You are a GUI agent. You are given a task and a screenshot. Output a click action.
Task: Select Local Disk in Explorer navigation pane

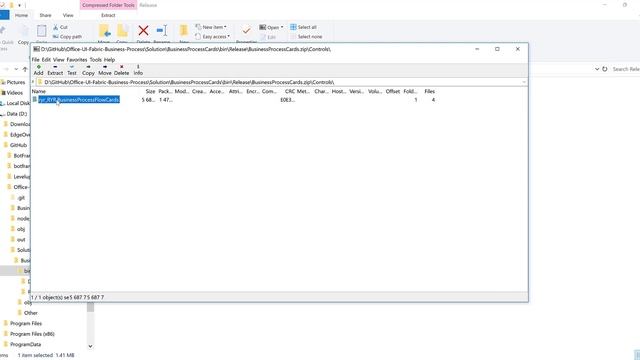point(18,103)
